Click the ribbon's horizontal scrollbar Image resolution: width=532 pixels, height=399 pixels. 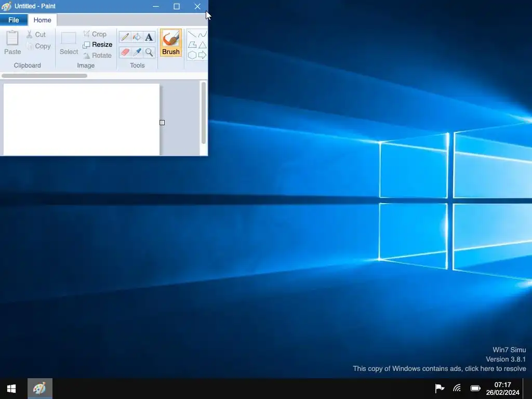tap(45, 76)
